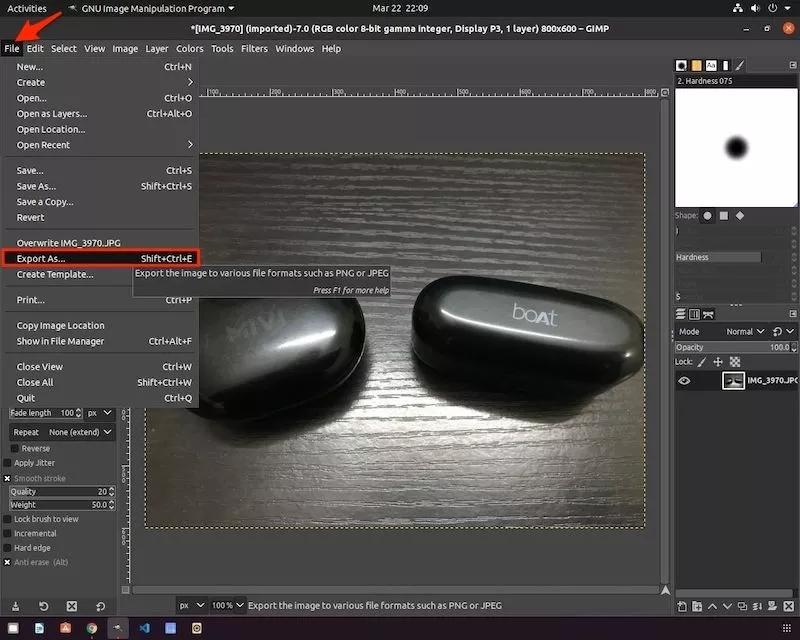Restore tool preset icon in tool options
This screenshot has width=800, height=640.
[x=43, y=606]
